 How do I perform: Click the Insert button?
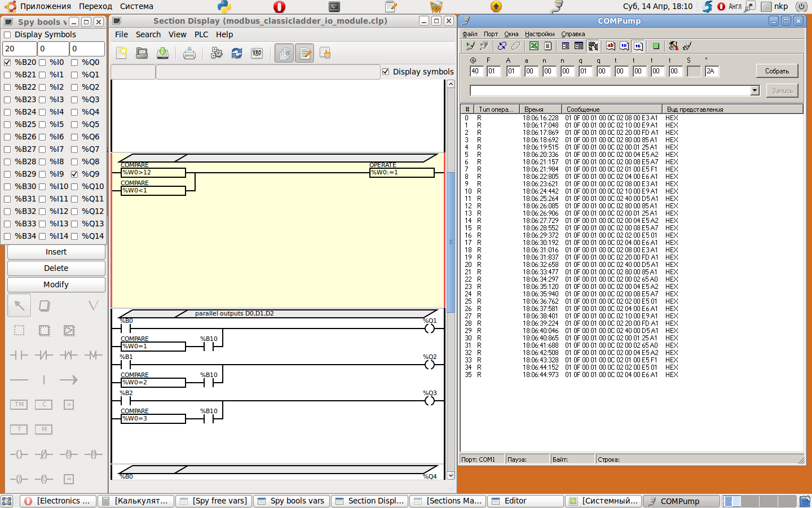[56, 252]
